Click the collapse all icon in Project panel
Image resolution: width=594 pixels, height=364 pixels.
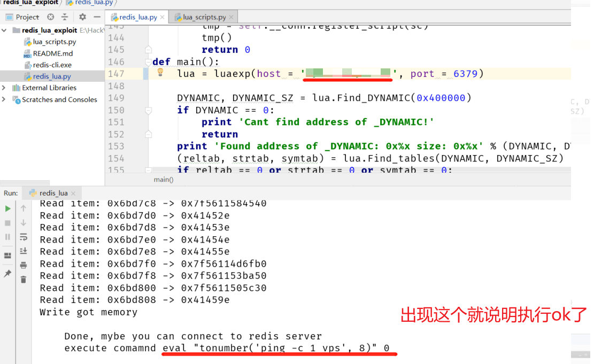point(65,17)
